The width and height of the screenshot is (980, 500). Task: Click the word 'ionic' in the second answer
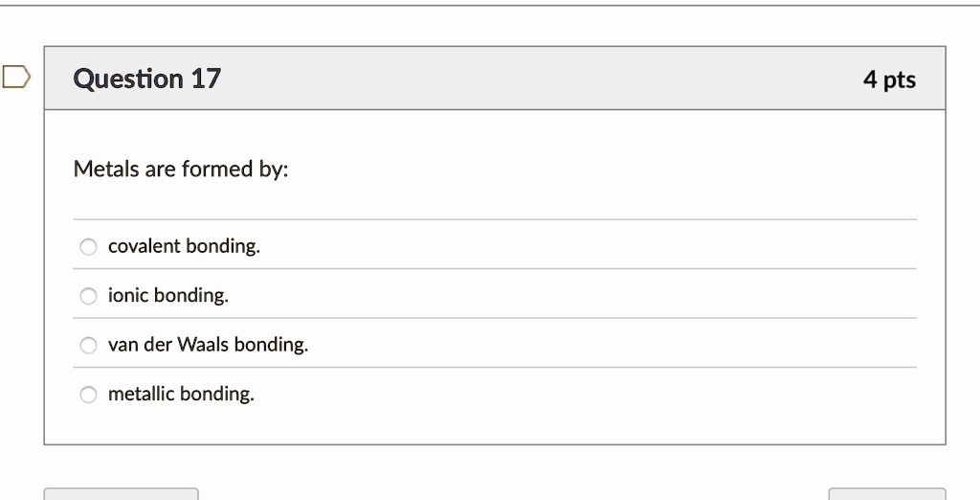coord(128,295)
